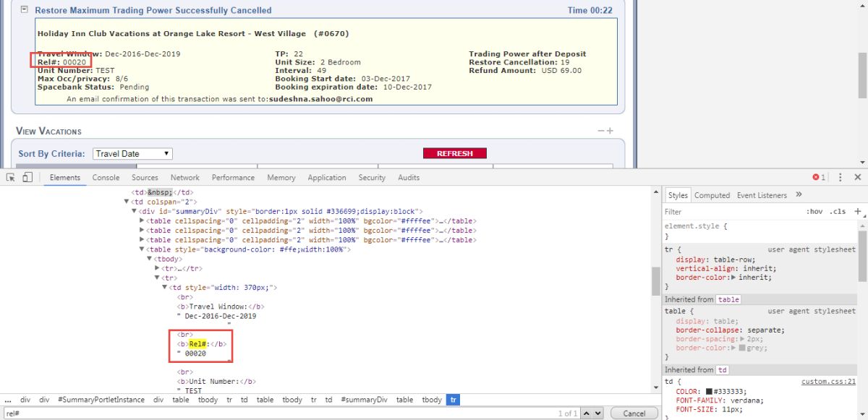Open the Sort By Criteria Travel Date dropdown

pyautogui.click(x=133, y=153)
